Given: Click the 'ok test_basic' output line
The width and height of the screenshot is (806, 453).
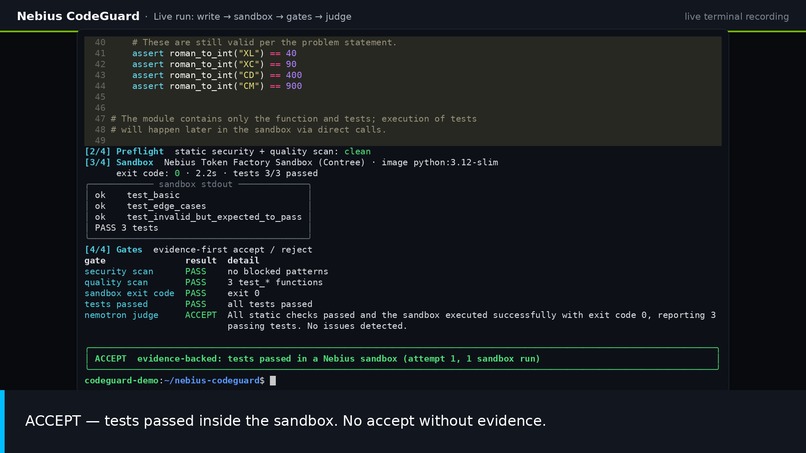Looking at the screenshot, I should (137, 195).
